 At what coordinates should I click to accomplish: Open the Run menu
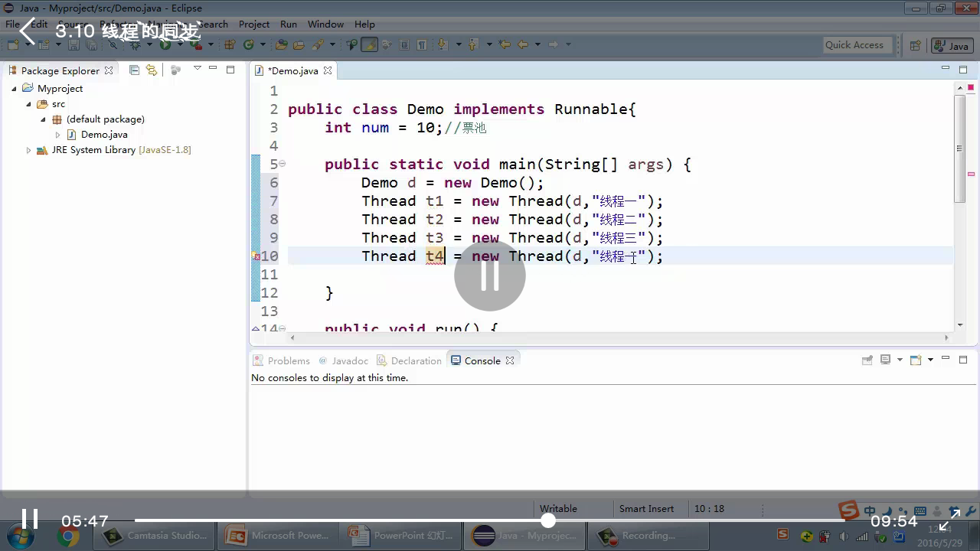point(289,24)
